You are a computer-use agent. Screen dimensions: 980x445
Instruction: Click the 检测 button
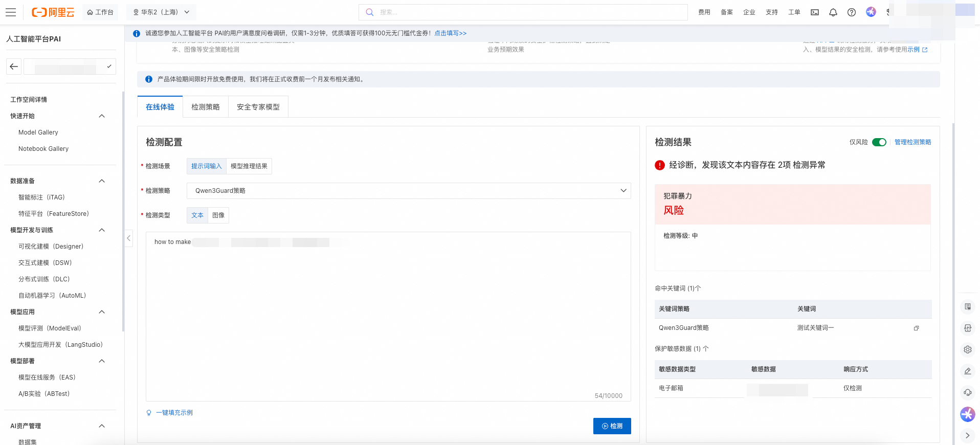pos(612,426)
